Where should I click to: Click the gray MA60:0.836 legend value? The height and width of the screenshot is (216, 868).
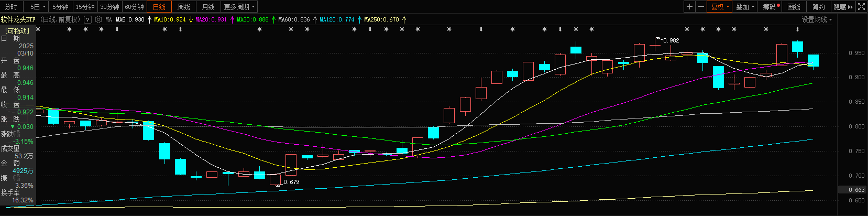pyautogui.click(x=294, y=20)
